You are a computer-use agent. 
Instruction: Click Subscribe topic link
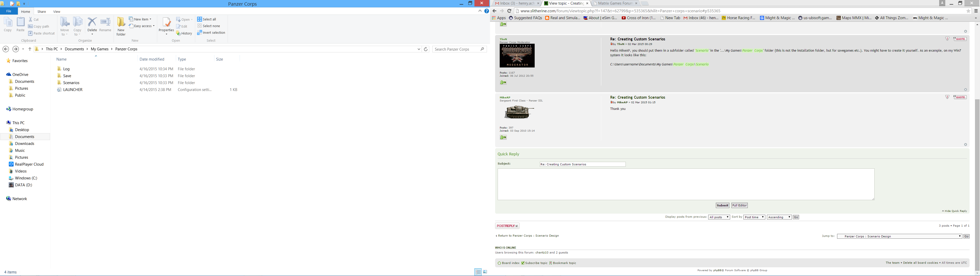pos(534,263)
